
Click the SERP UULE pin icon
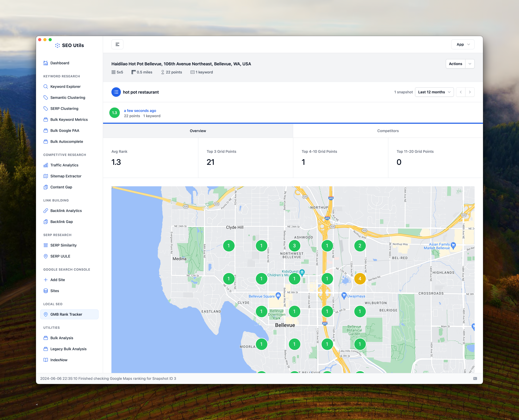pyautogui.click(x=45, y=256)
